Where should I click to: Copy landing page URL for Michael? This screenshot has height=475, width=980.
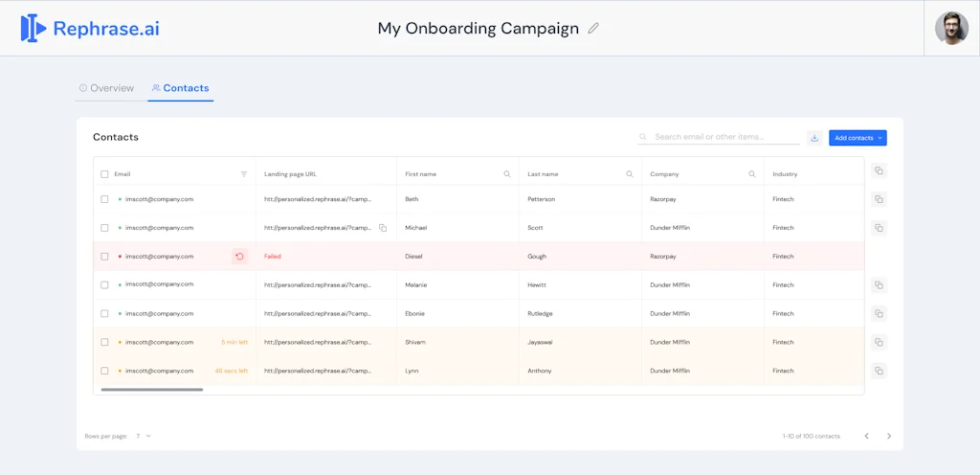(383, 228)
